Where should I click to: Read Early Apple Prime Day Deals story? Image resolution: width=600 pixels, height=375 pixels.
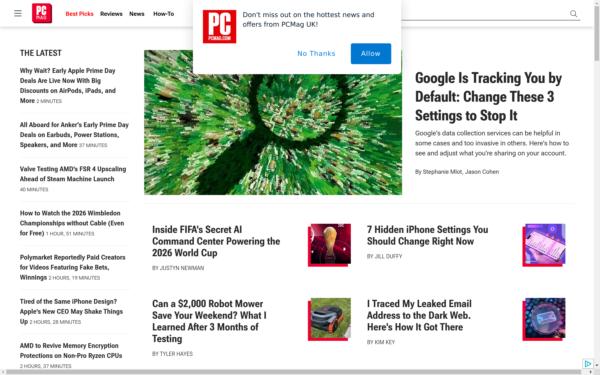click(68, 86)
